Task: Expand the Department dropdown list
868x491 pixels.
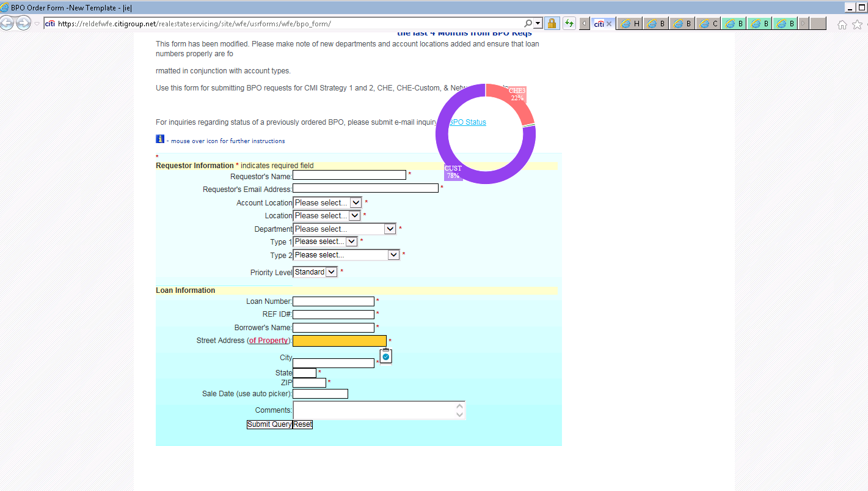Action: pyautogui.click(x=345, y=229)
